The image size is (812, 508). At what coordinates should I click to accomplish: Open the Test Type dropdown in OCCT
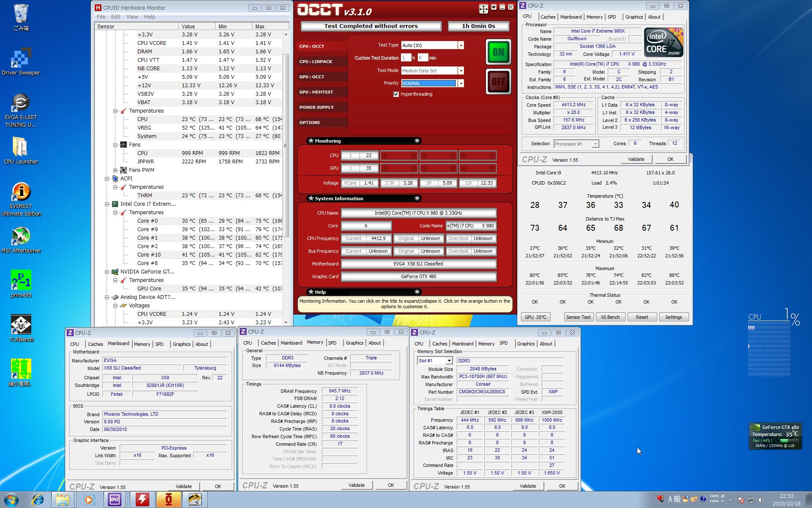461,45
